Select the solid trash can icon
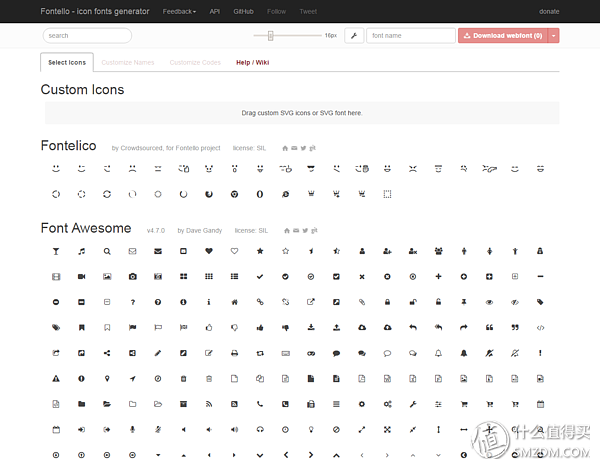The height and width of the screenshot is (469, 600). 184,379
